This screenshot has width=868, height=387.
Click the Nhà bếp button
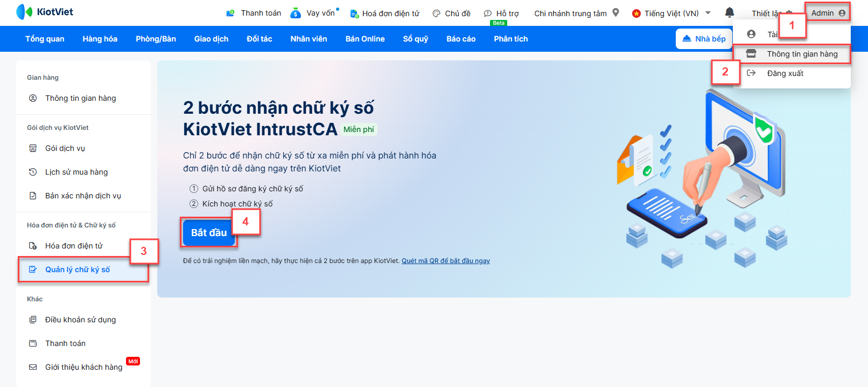pyautogui.click(x=704, y=39)
